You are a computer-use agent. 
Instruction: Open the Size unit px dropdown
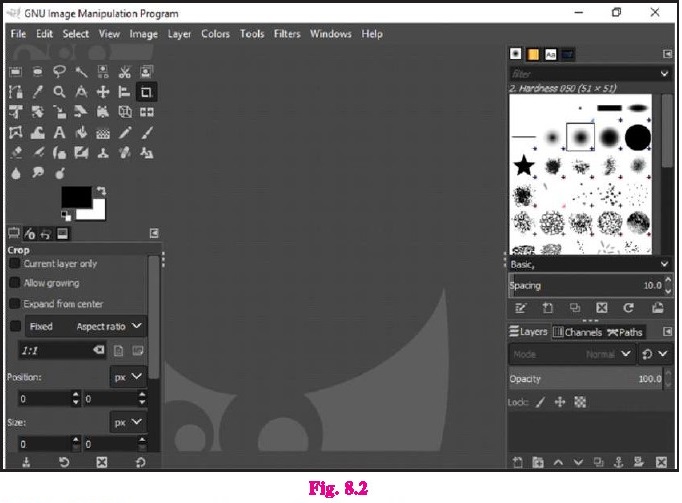[x=128, y=422]
